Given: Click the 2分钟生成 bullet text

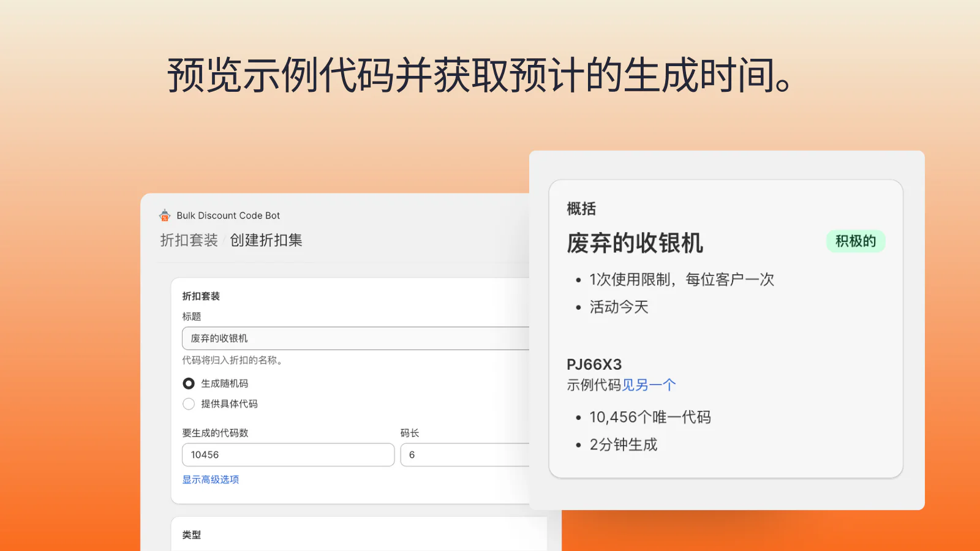Looking at the screenshot, I should tap(624, 445).
